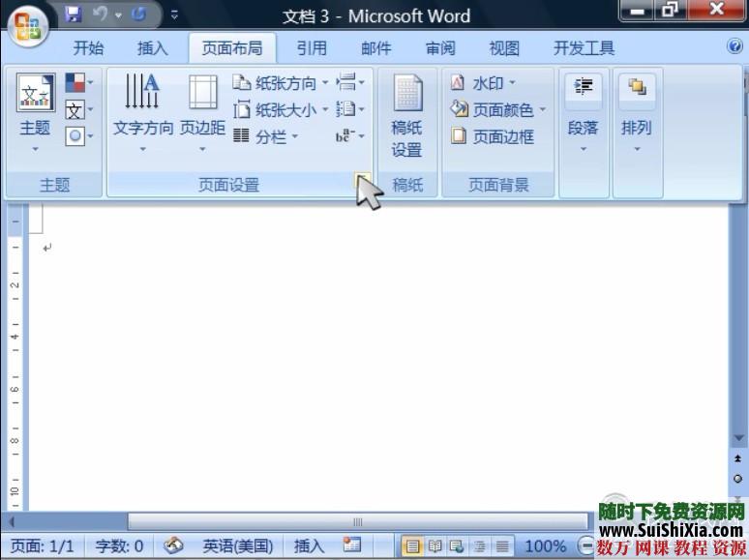Open the 纸张大小 paper size dropdown
This screenshot has height=560, width=749.
(x=281, y=110)
